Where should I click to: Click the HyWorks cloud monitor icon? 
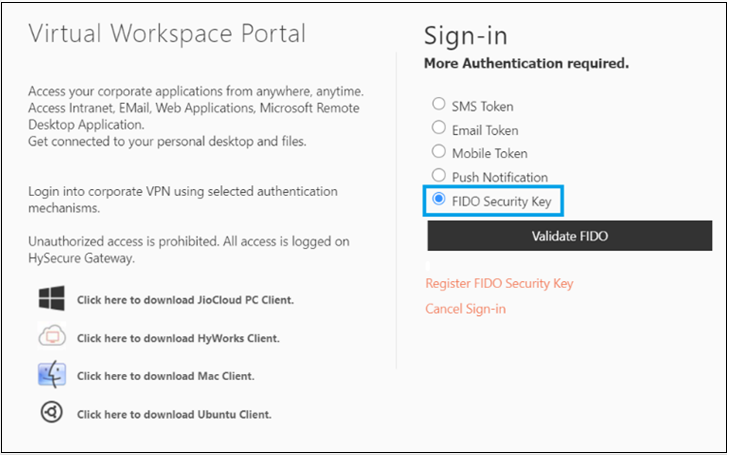point(52,336)
